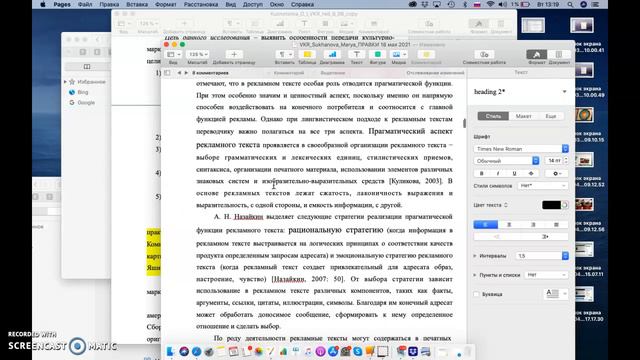This screenshot has height=360, width=640.
Task: Open Skype from the Dock
Action: pos(358,351)
